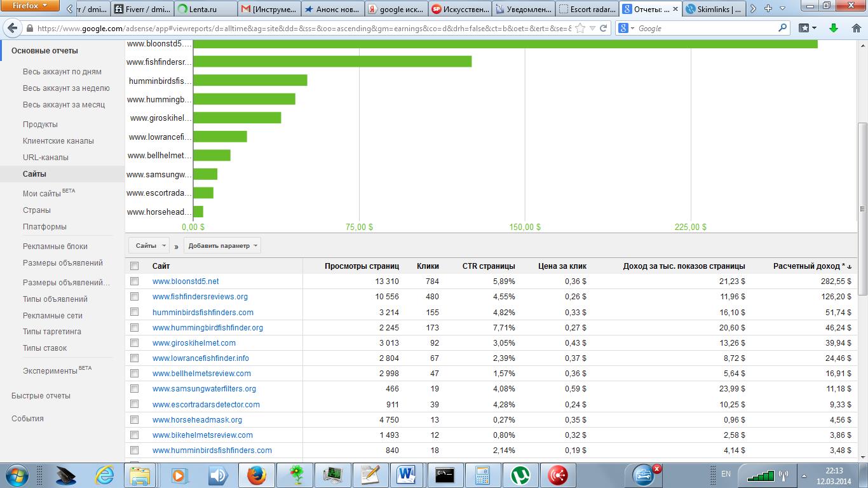Open the Добавить параметр dropdown
Screen dimensions: 868x488
222,246
